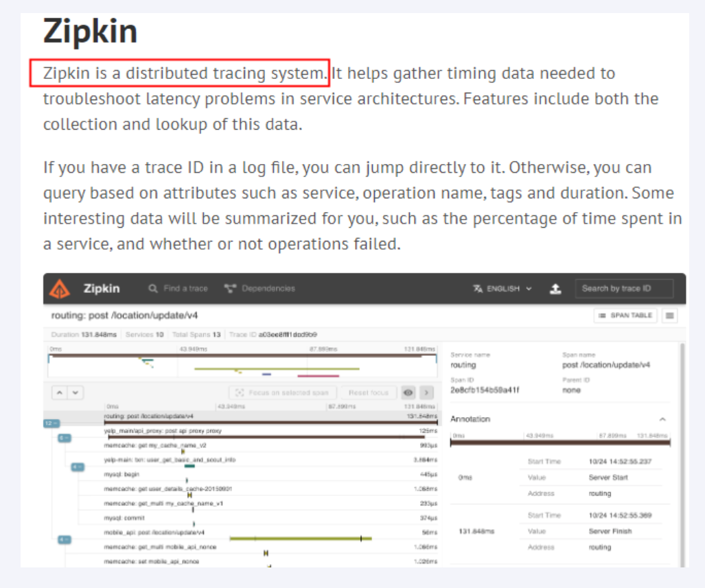This screenshot has width=705, height=588.
Task: Click the Reset focus button
Action: (369, 392)
